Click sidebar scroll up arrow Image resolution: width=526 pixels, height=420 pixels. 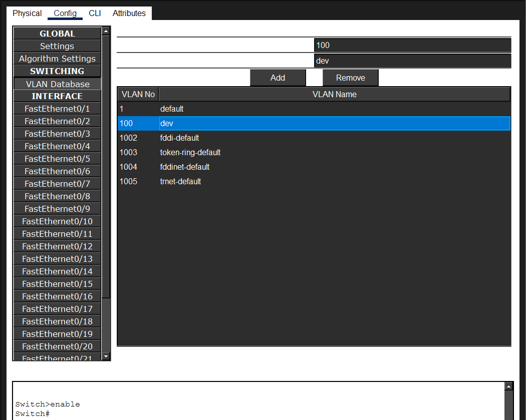106,31
